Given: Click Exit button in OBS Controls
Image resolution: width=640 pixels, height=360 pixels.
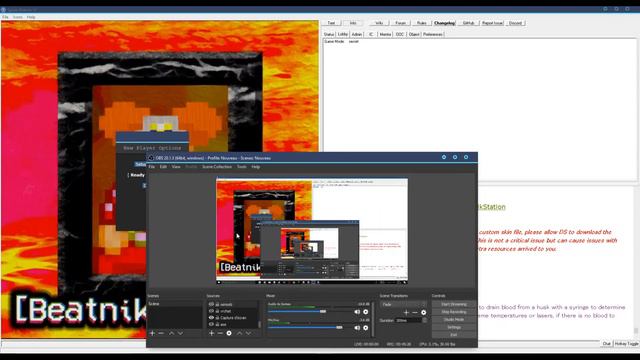Looking at the screenshot, I should 453,335.
